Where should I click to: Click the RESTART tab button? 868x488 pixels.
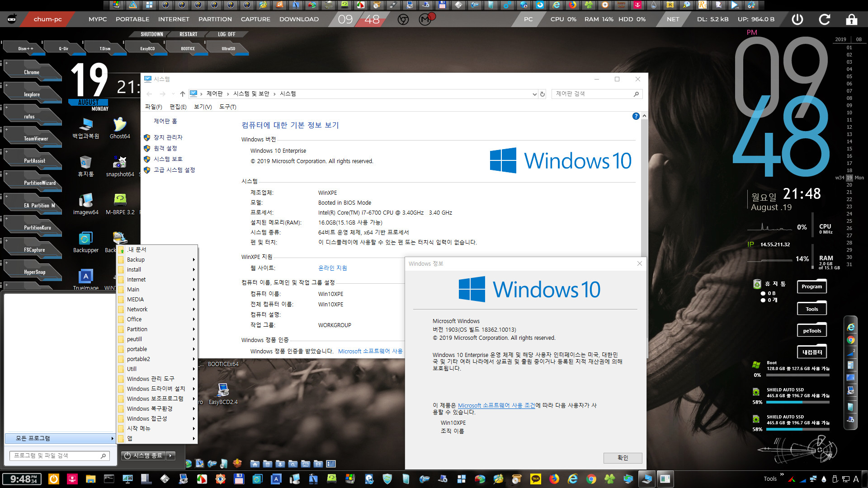(188, 34)
